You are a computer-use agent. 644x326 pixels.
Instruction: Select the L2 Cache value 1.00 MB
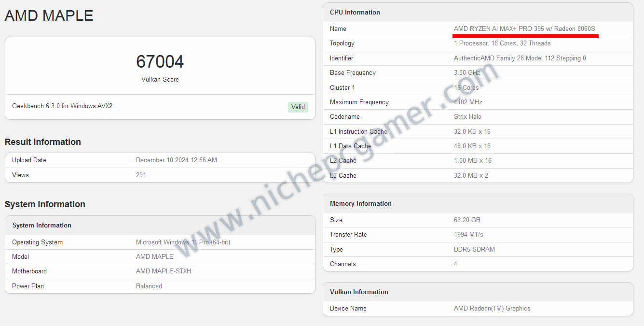473,160
